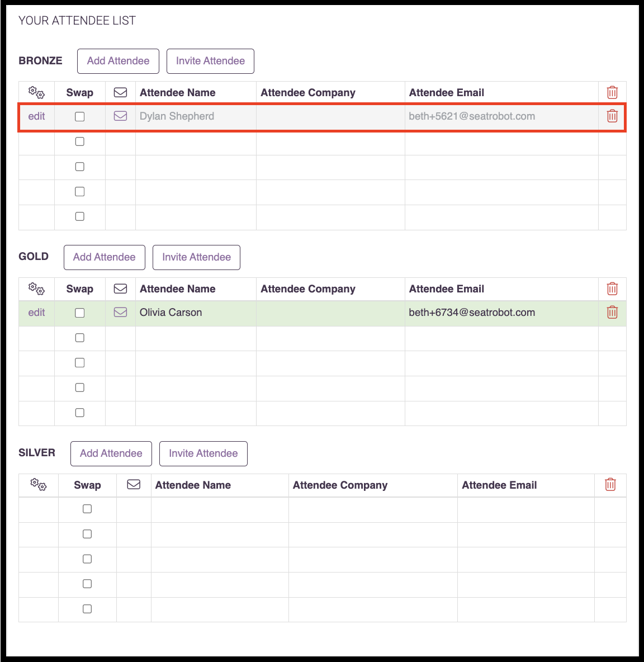Click the red trash icon in the Bronze header

coord(612,92)
